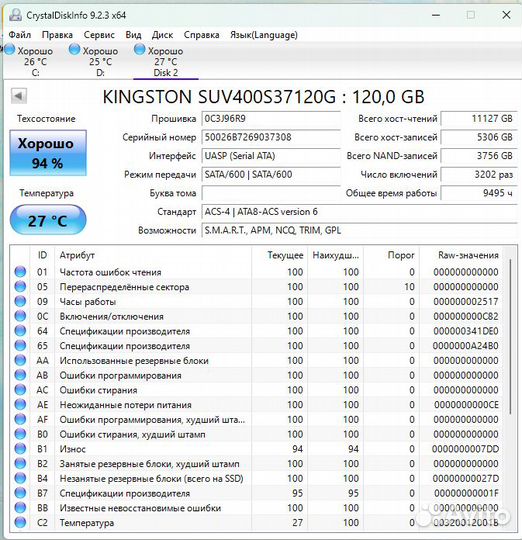Minimize the CrystalDiskInfo window
Viewport: 522px width, 540px height.
[x=436, y=15]
